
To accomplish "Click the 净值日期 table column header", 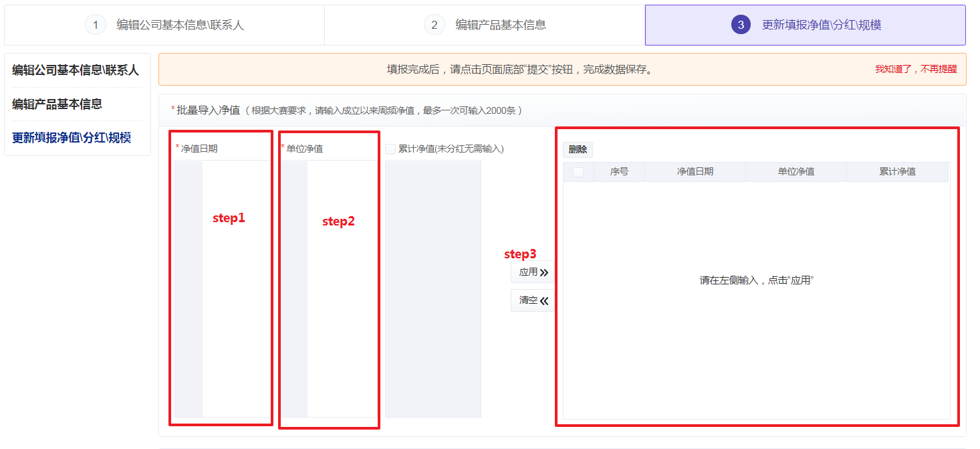I will (x=695, y=172).
